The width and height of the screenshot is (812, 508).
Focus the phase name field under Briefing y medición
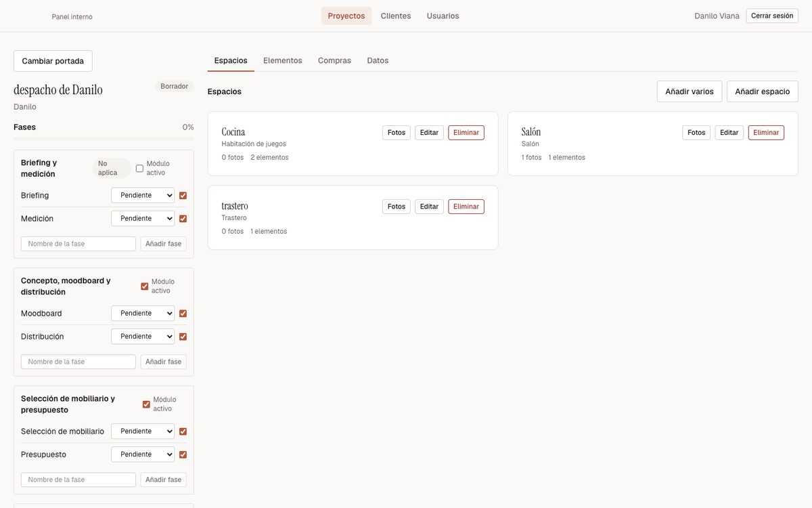tap(78, 244)
